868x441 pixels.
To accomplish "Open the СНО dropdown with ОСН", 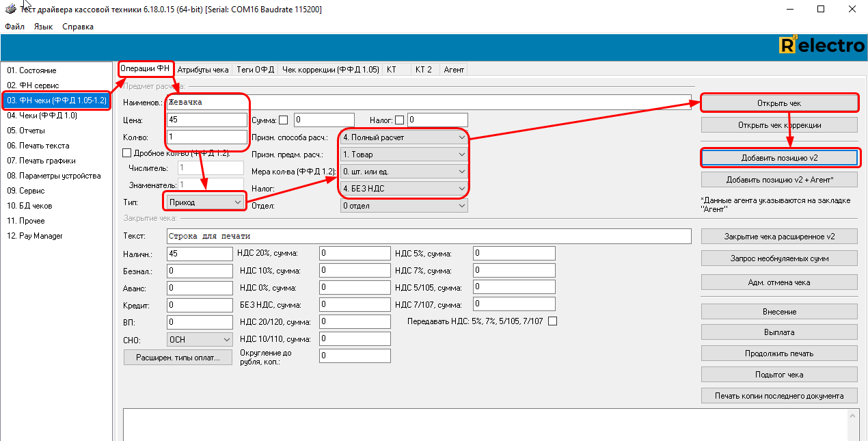I will [x=200, y=339].
